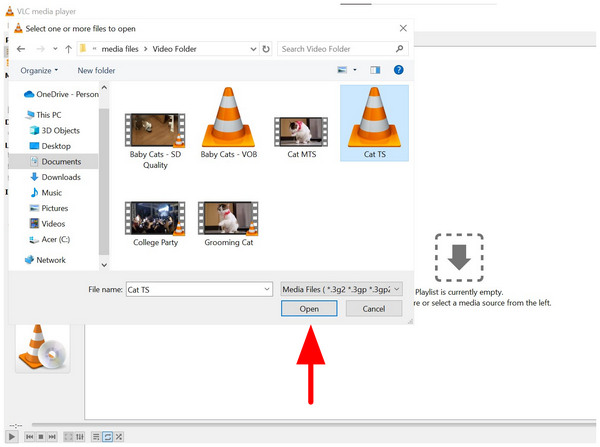Close the file open dialog
600x447 pixels.
[x=403, y=28]
